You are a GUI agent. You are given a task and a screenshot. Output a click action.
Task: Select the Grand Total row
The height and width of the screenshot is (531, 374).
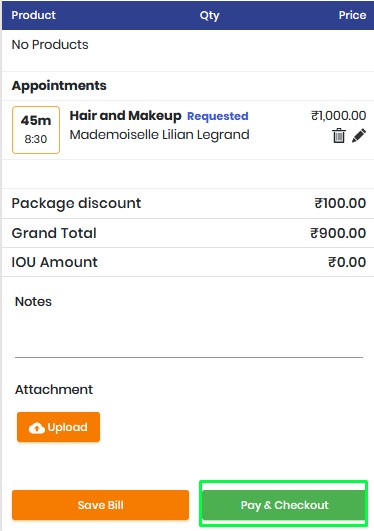pyautogui.click(x=188, y=233)
